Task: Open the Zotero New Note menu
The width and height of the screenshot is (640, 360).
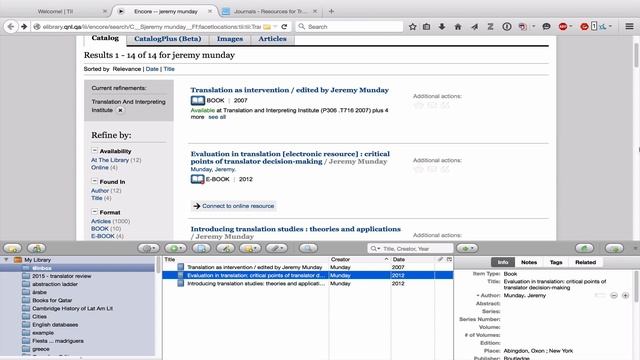Action: pyautogui.click(x=250, y=248)
